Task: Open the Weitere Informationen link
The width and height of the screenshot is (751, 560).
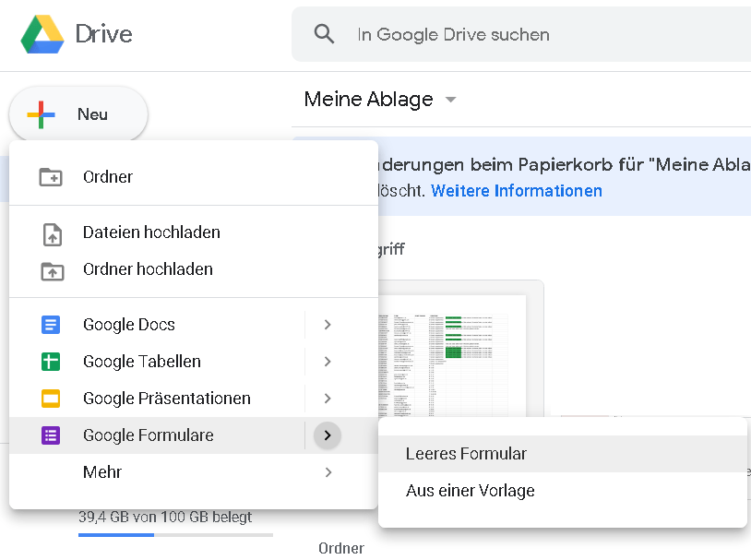Action: tap(517, 191)
